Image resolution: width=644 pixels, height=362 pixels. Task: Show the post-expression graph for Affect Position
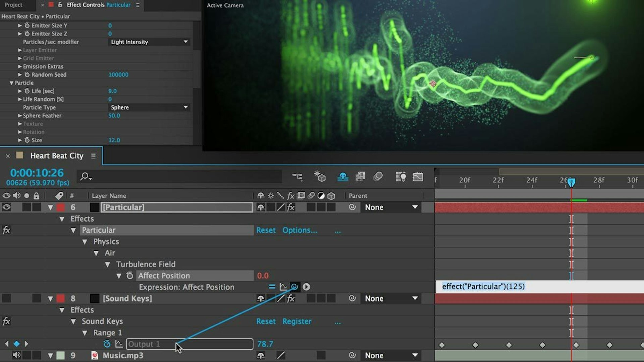[x=283, y=287]
